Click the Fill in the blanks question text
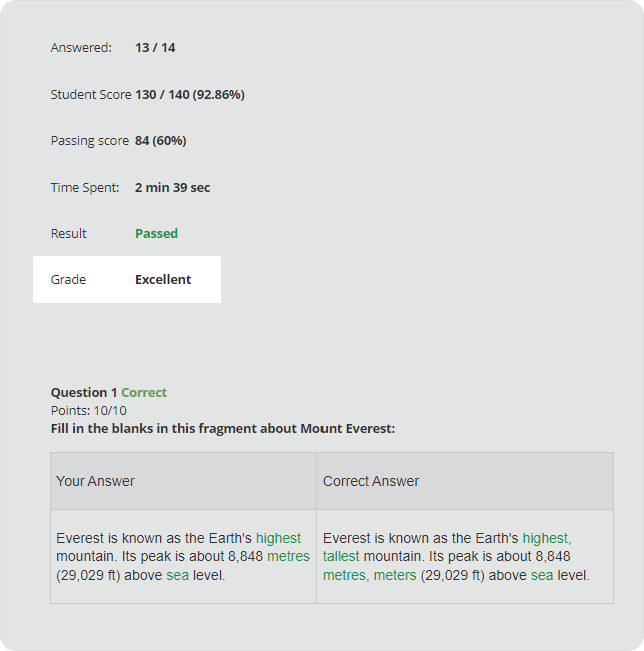The image size is (644, 651). point(223,428)
